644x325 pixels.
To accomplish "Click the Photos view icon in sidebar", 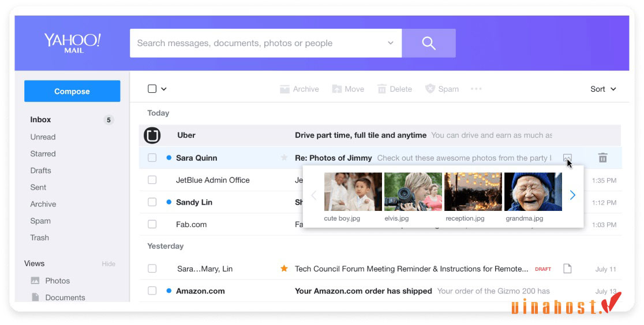I will (35, 281).
